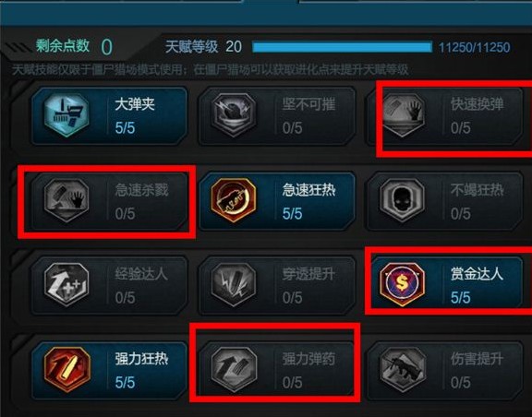The image size is (532, 417).
Task: Click the 急速狂热 orange talent icon
Action: coord(234,200)
